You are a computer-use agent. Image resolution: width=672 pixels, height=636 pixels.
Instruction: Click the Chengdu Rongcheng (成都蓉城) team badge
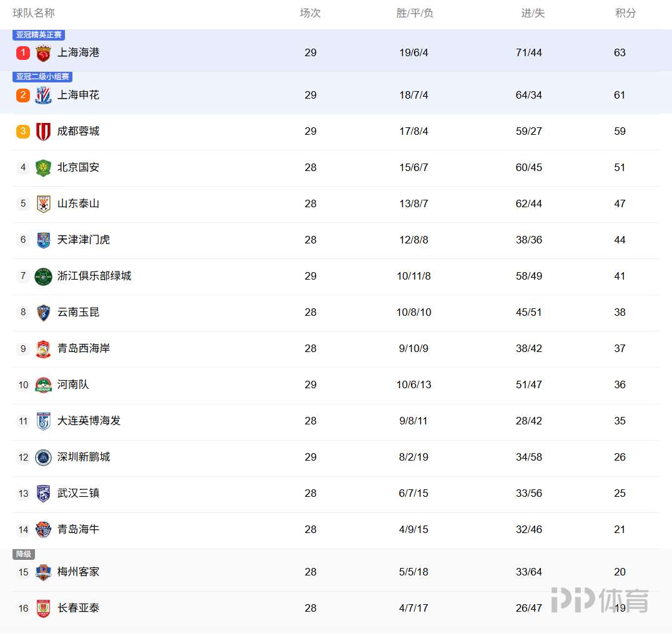pyautogui.click(x=43, y=132)
